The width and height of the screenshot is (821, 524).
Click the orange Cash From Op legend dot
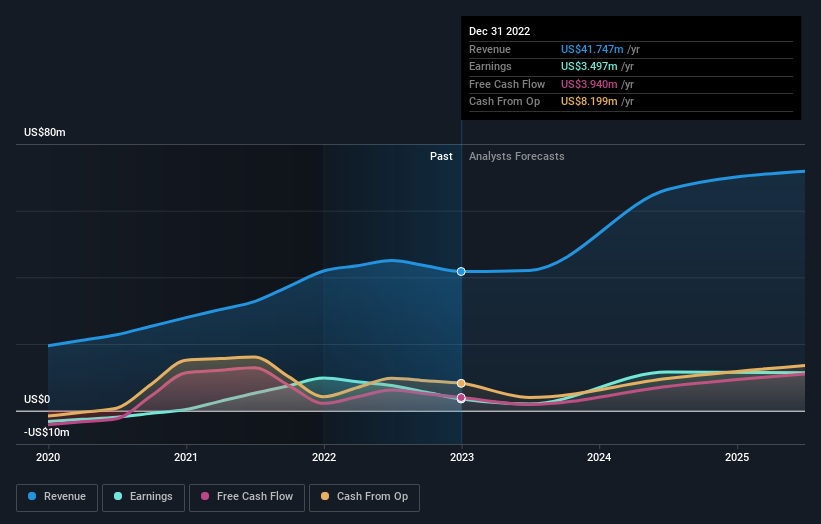(x=325, y=496)
